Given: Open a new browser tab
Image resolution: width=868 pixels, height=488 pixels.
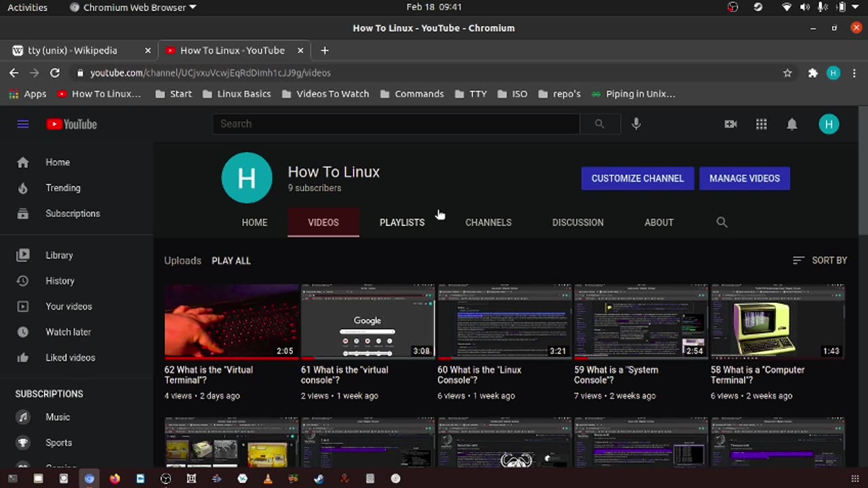Looking at the screenshot, I should point(325,50).
